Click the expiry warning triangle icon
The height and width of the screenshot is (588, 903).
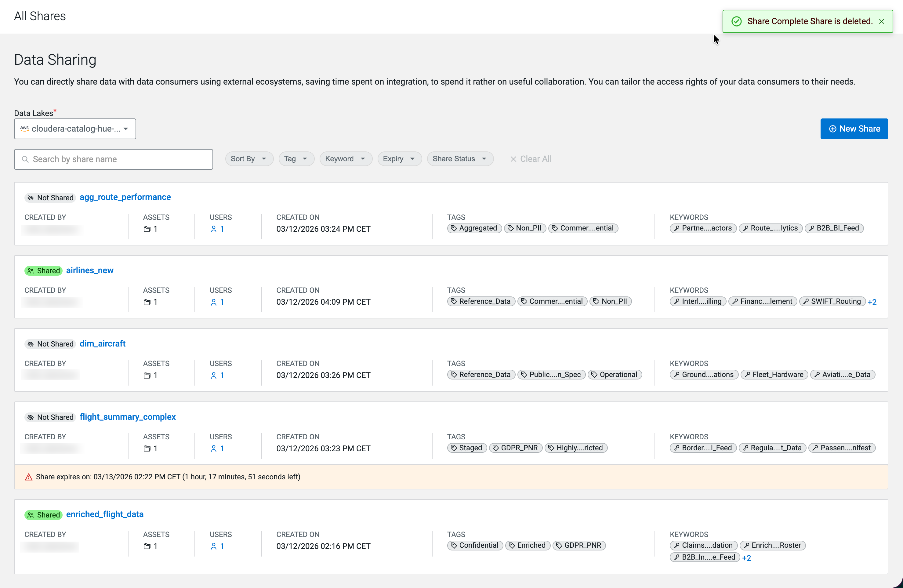pyautogui.click(x=28, y=477)
